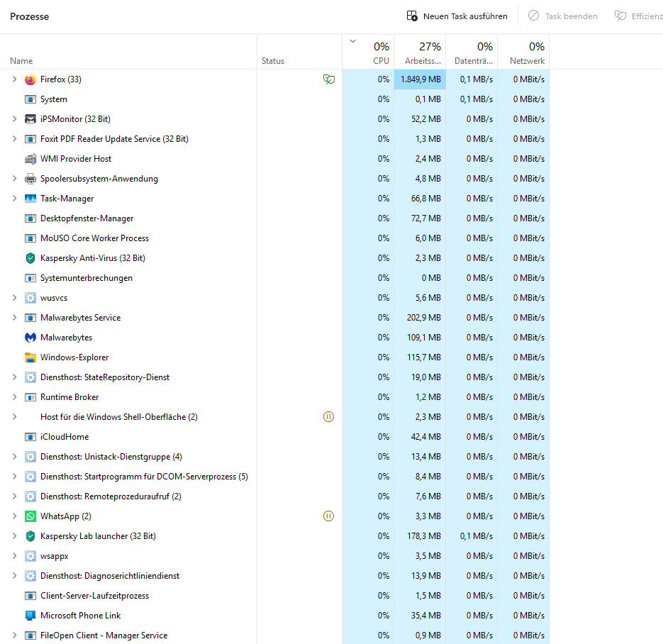Click the Malwarebytes Service icon

(30, 318)
